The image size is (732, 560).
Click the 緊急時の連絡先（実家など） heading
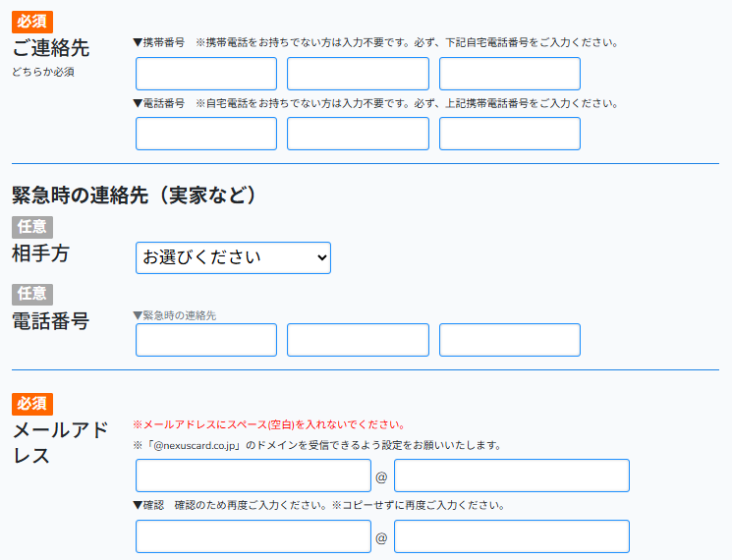tap(135, 196)
